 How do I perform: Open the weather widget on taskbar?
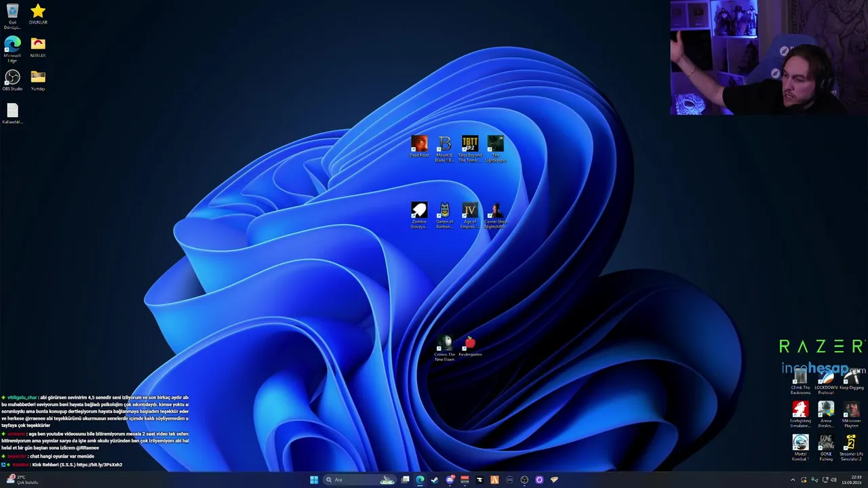(22, 480)
